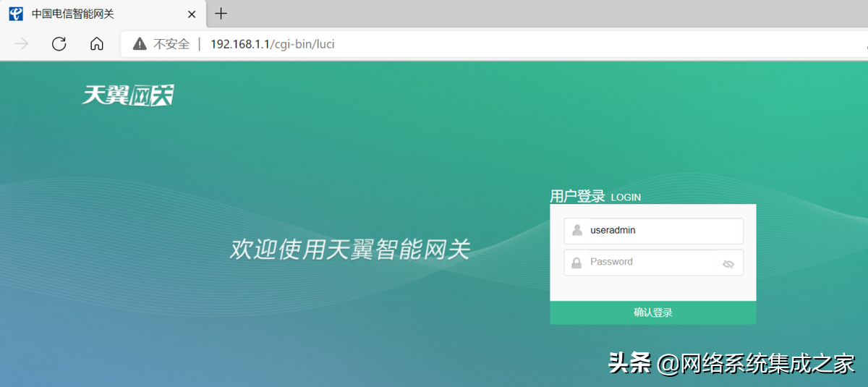
Task: Focus the address bar URL 192.168.1.1/cgi-bin/luci
Action: (273, 44)
